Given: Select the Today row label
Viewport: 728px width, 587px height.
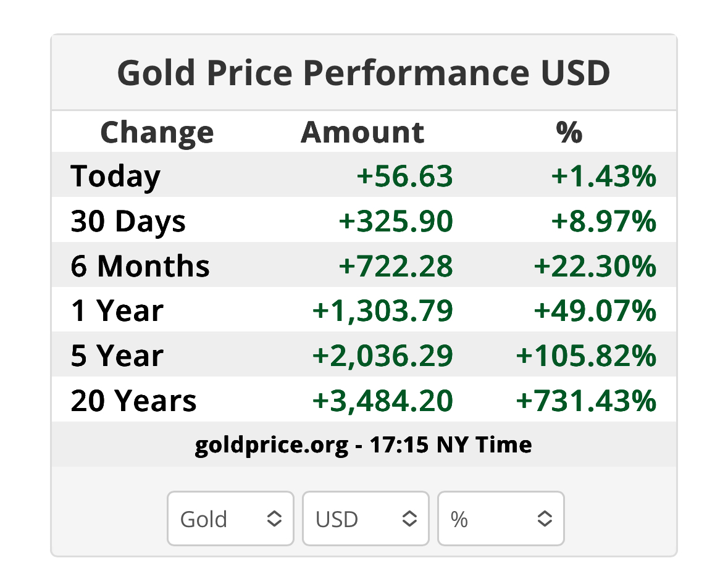Looking at the screenshot, I should (115, 176).
